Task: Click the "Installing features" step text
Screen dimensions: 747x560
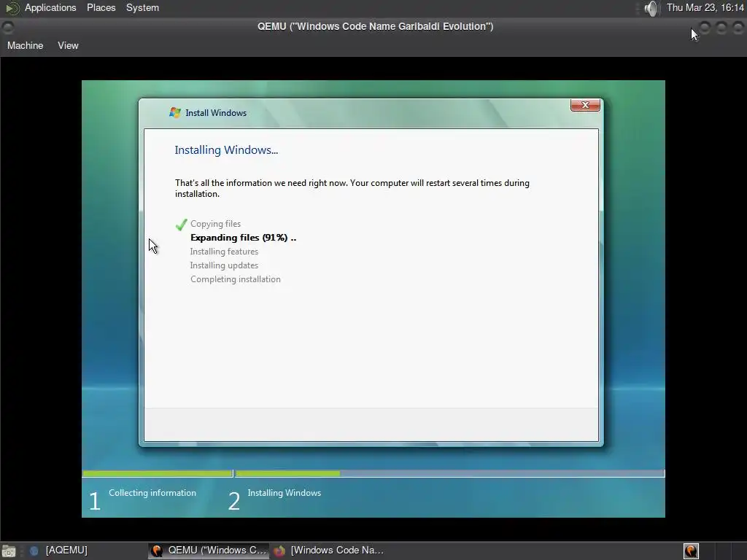Action: [224, 252]
